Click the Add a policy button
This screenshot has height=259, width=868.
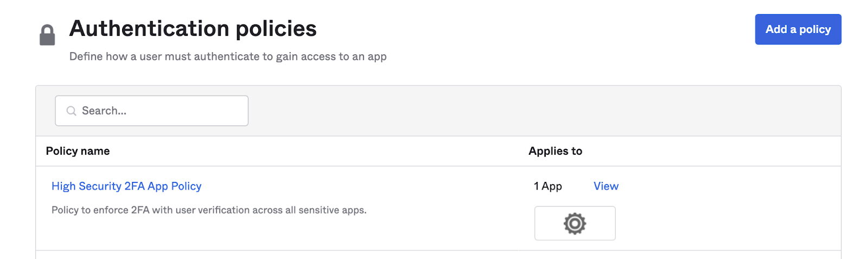[x=797, y=29]
